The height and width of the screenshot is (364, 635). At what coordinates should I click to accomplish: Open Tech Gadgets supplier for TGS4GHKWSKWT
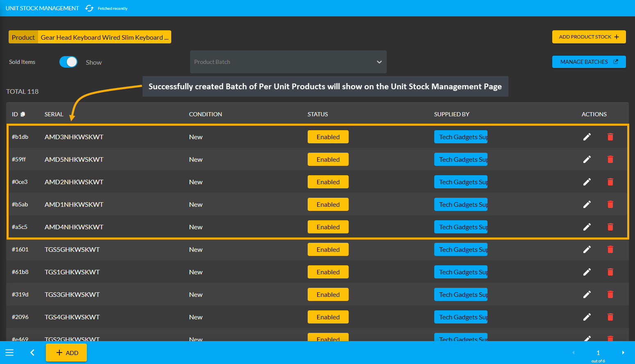[x=461, y=317]
